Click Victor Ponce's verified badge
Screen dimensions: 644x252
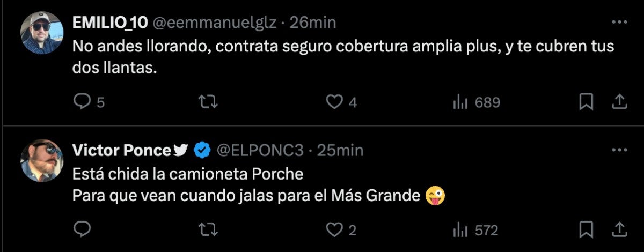[202, 151]
